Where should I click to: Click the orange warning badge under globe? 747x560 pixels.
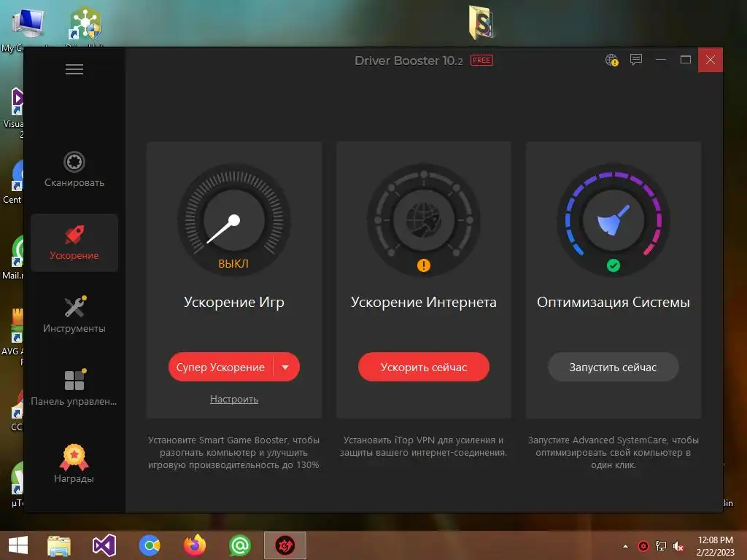point(424,265)
